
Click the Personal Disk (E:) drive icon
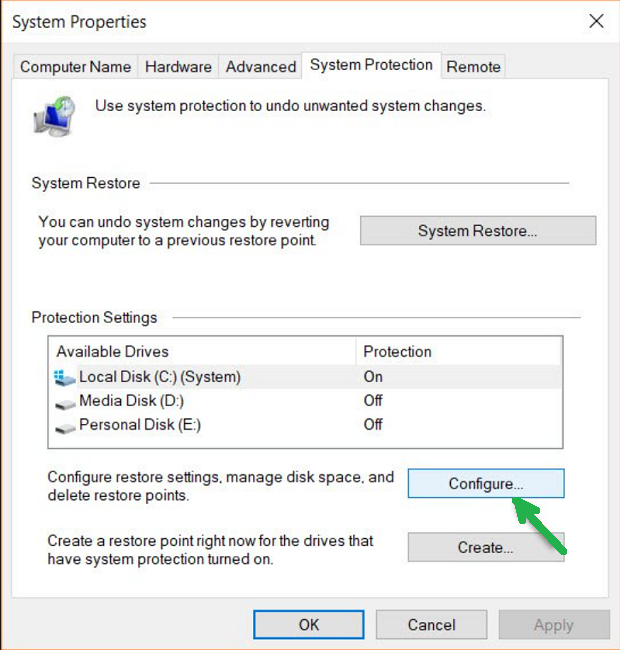[x=65, y=426]
